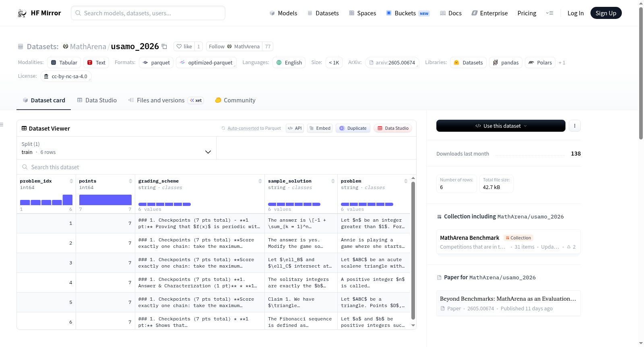The height and width of the screenshot is (347, 644).
Task: Open the arxiv:2605.00674 tag
Action: (x=392, y=62)
